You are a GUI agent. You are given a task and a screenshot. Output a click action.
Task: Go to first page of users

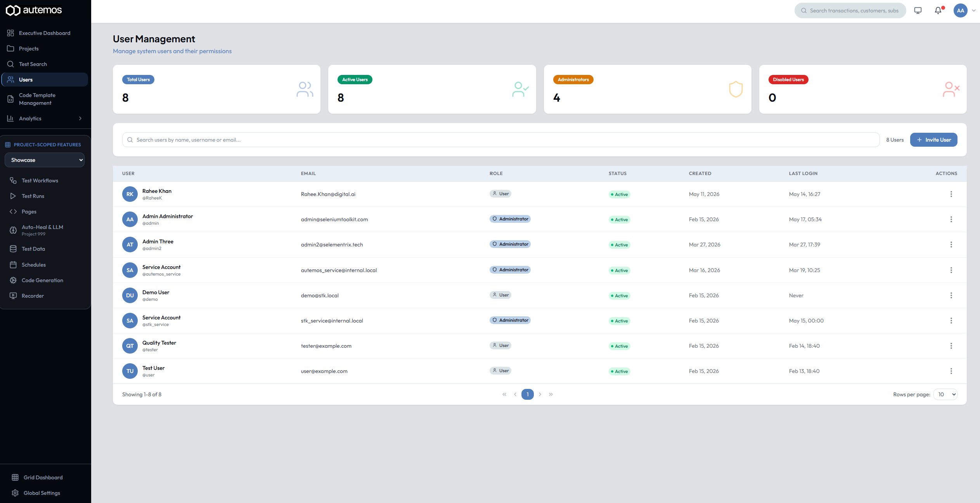[x=504, y=394]
